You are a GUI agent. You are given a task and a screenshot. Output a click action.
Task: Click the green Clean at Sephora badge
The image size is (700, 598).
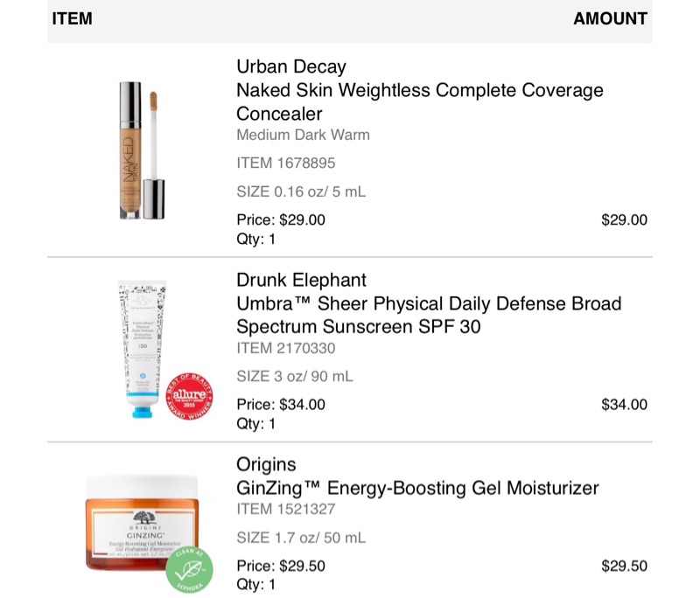pos(192,568)
